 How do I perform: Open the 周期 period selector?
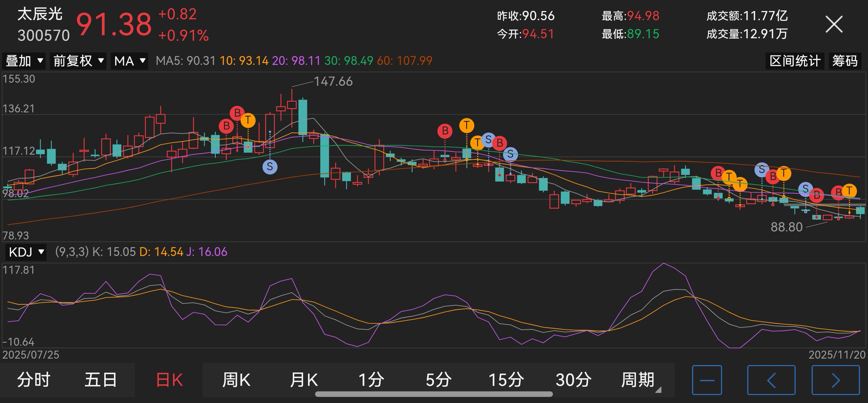click(638, 380)
